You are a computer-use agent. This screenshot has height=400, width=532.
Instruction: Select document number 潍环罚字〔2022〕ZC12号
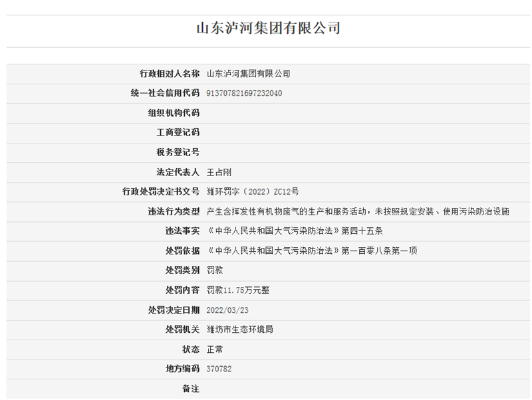(x=253, y=192)
